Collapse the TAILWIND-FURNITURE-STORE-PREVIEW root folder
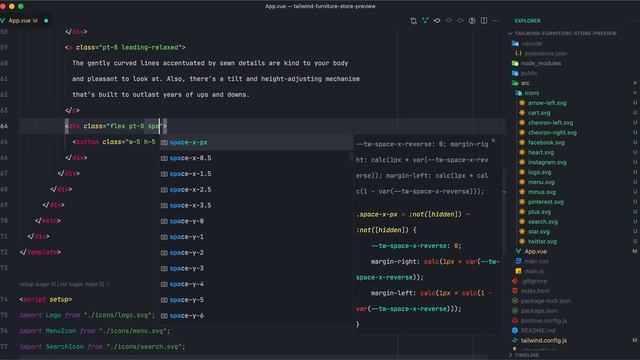 pos(565,33)
